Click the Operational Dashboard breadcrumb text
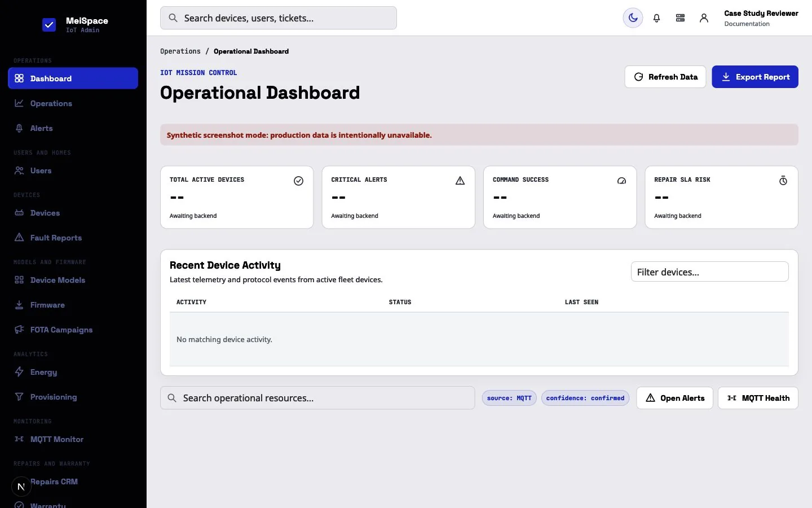This screenshot has width=812, height=508. 251,51
